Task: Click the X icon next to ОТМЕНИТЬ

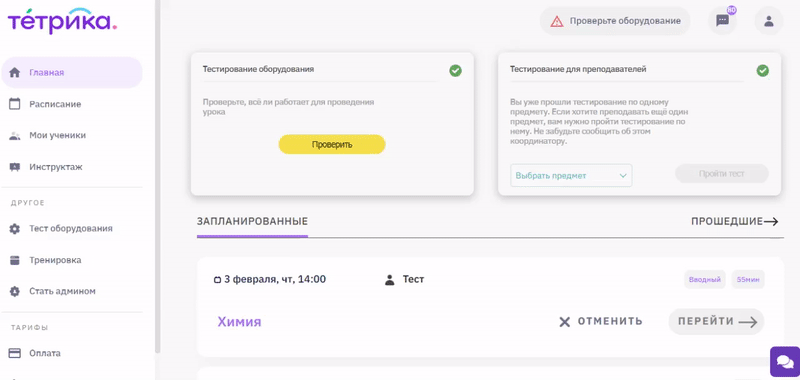Action: (564, 322)
